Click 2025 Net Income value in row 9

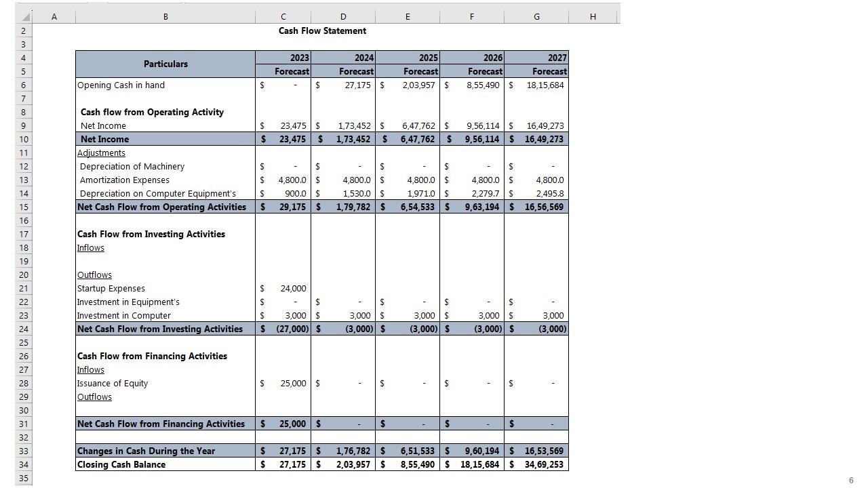(417, 125)
